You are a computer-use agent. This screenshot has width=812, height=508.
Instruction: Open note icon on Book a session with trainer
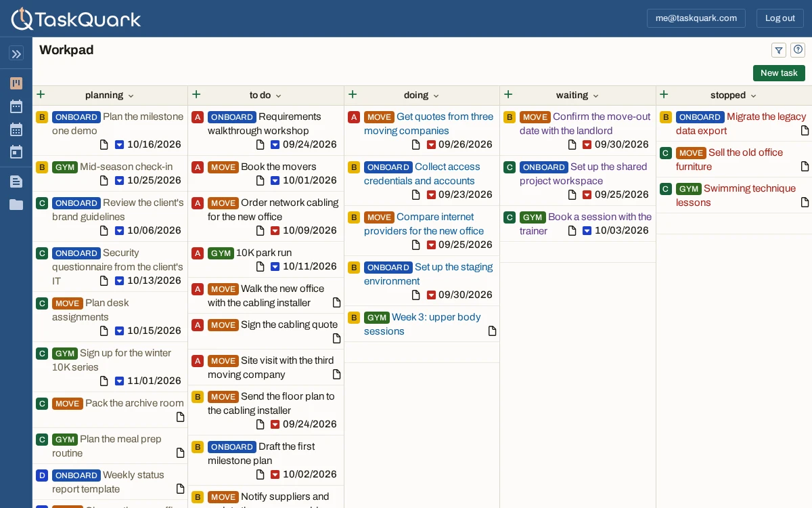tap(572, 231)
